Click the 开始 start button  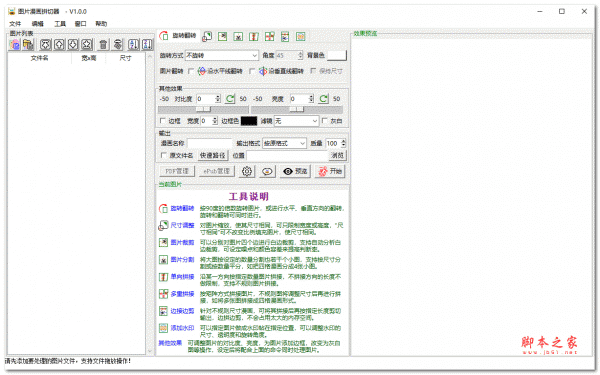[x=330, y=171]
